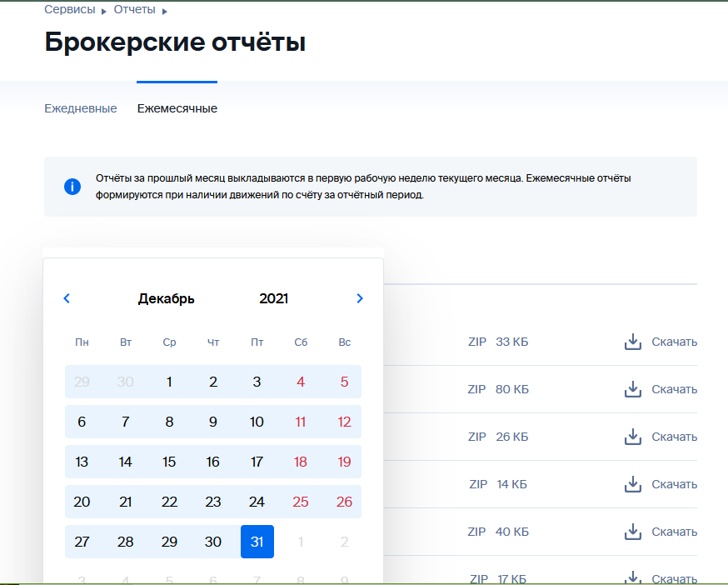Click the download icon for the 14 КБ file
Image resolution: width=728 pixels, height=585 pixels.
pos(632,484)
